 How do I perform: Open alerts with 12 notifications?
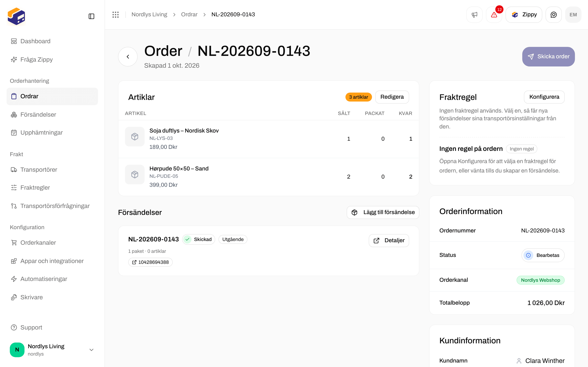[494, 14]
